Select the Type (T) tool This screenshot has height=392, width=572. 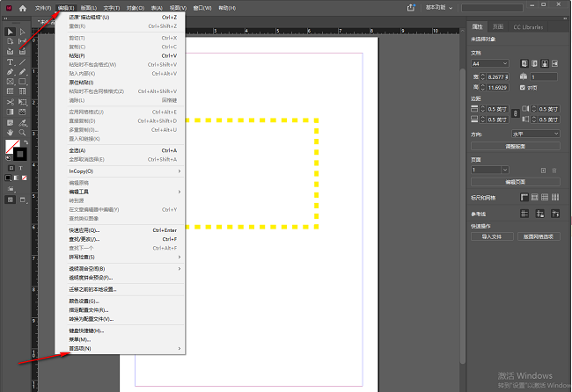click(x=10, y=62)
